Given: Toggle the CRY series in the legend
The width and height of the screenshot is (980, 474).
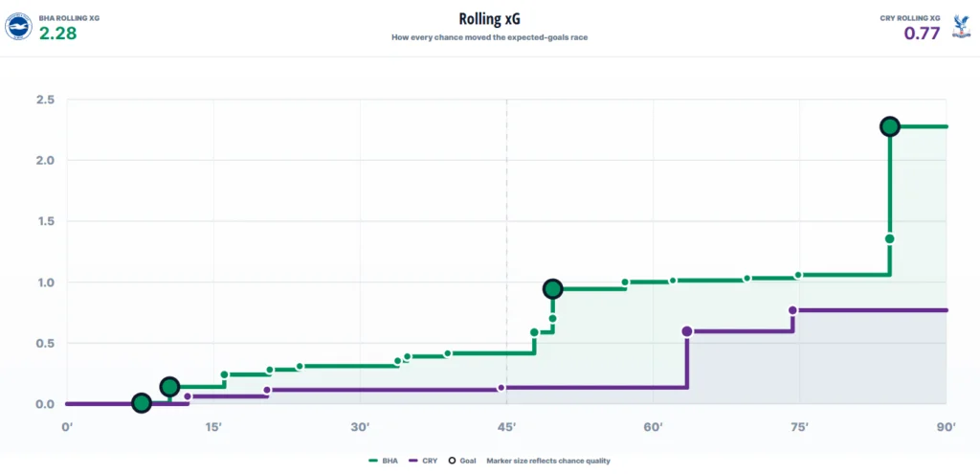Looking at the screenshot, I should click(x=422, y=461).
